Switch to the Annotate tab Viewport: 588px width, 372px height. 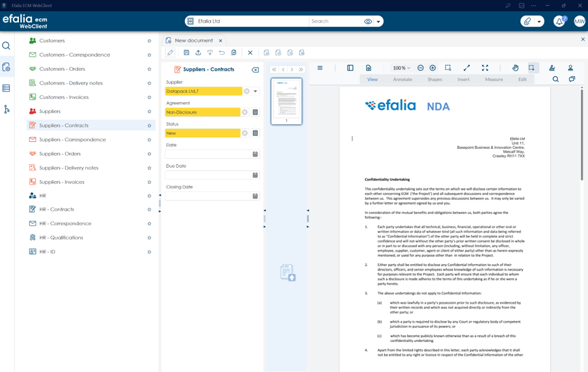(x=402, y=79)
